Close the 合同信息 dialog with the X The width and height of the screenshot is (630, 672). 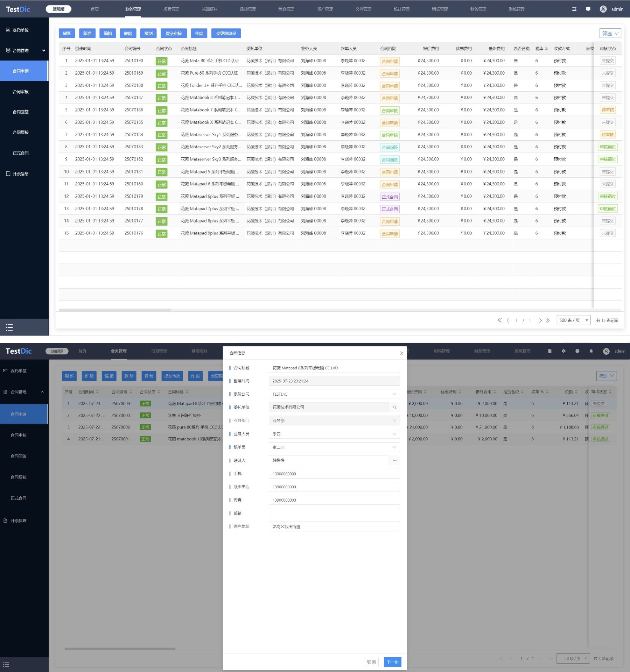click(401, 353)
